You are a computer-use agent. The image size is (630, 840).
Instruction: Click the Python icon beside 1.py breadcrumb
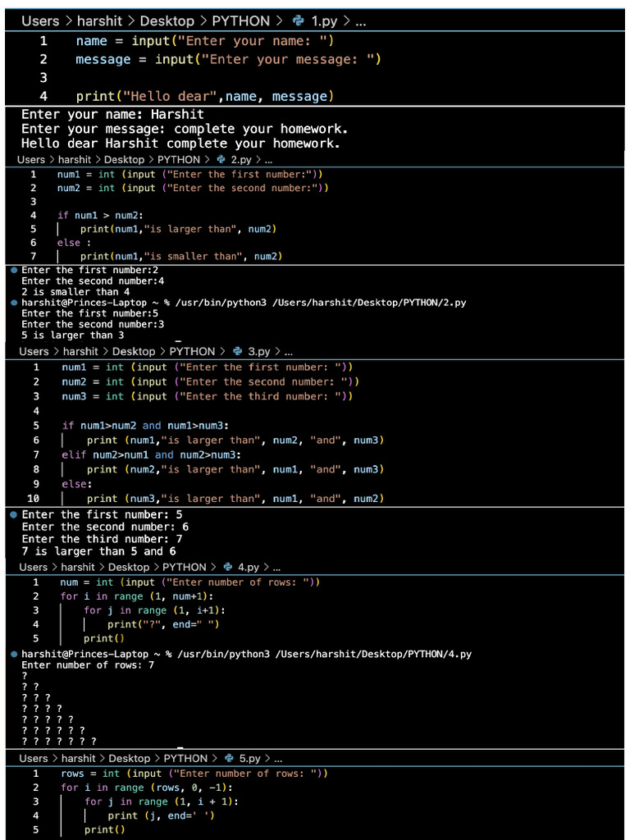click(x=298, y=21)
